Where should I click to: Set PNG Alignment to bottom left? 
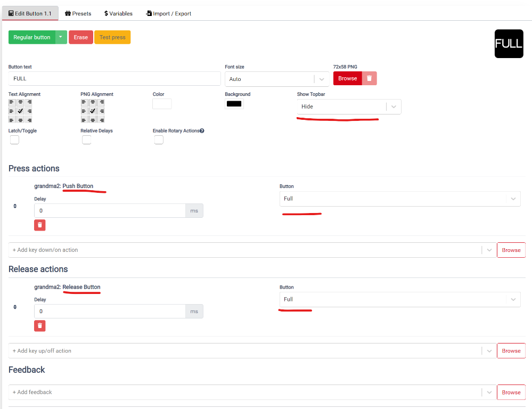(x=85, y=119)
